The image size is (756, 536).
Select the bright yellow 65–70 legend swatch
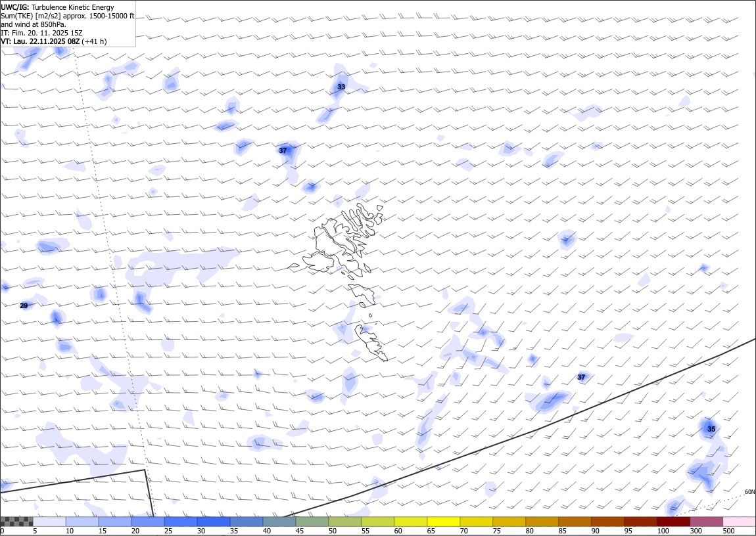point(443,522)
